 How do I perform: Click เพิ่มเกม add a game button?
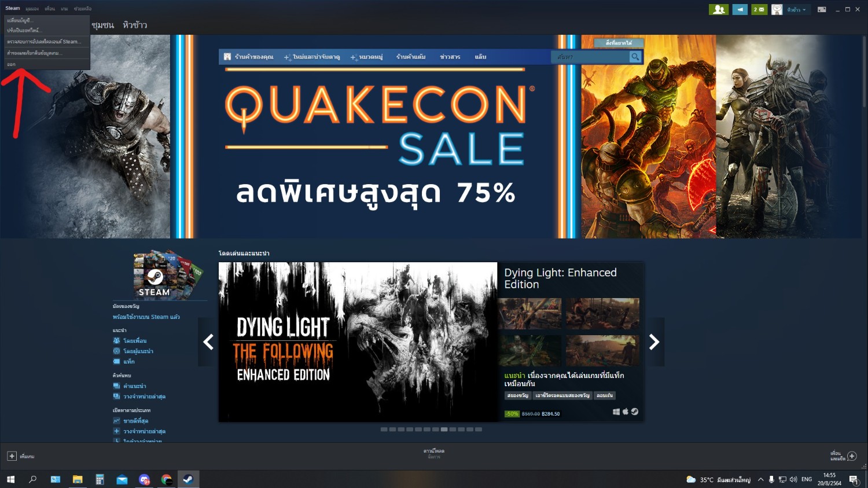[21, 456]
